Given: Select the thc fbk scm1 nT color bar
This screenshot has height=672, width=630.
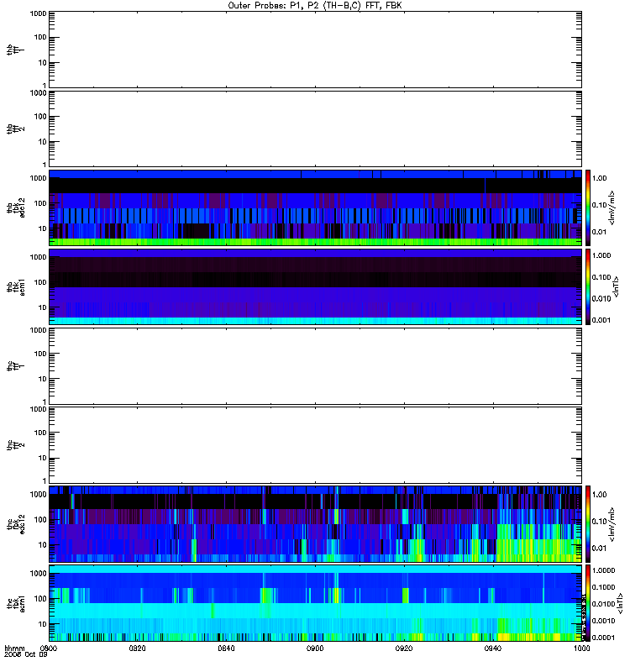Looking at the screenshot, I should click(588, 603).
